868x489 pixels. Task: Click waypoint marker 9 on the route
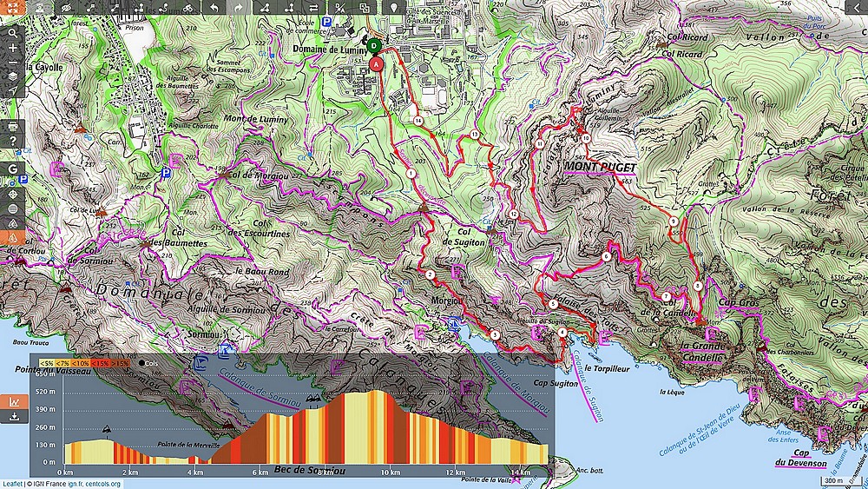point(674,221)
